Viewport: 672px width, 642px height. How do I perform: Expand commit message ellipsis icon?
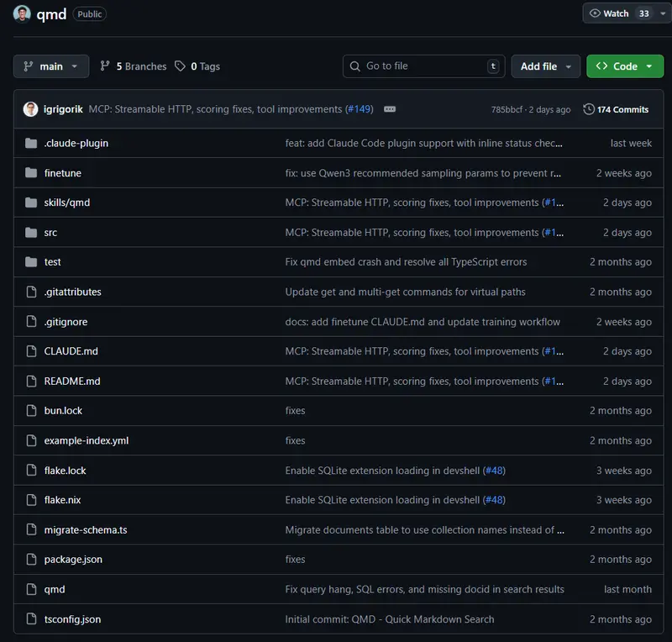click(390, 109)
